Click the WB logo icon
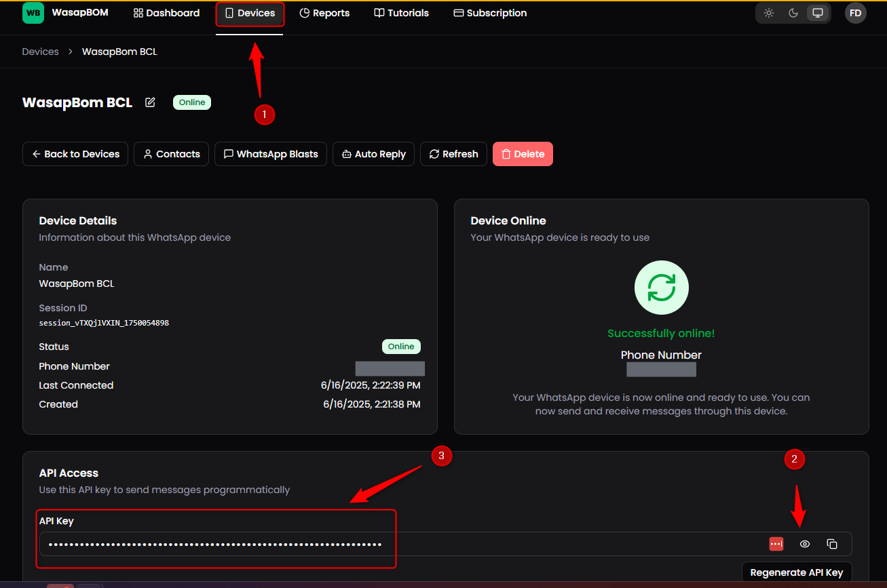Screen dimensions: 887x588 [x=33, y=13]
